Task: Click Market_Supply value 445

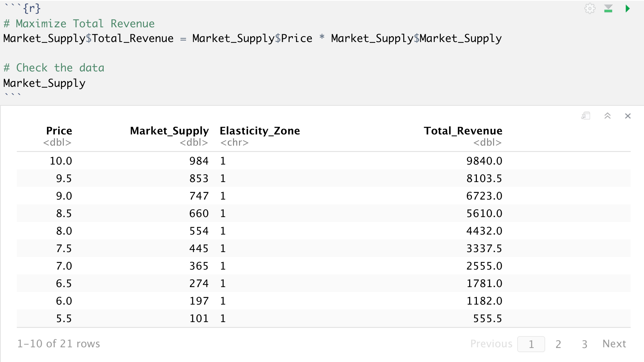Action: tap(199, 249)
